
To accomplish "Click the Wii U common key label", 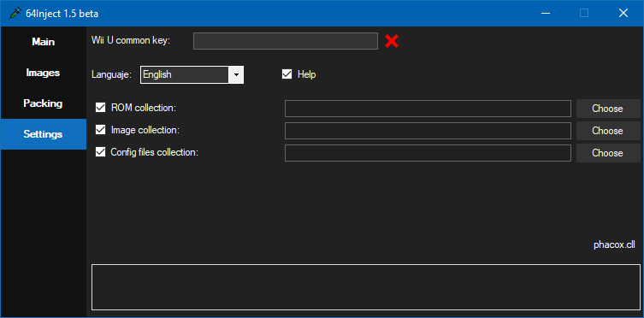I will point(131,41).
